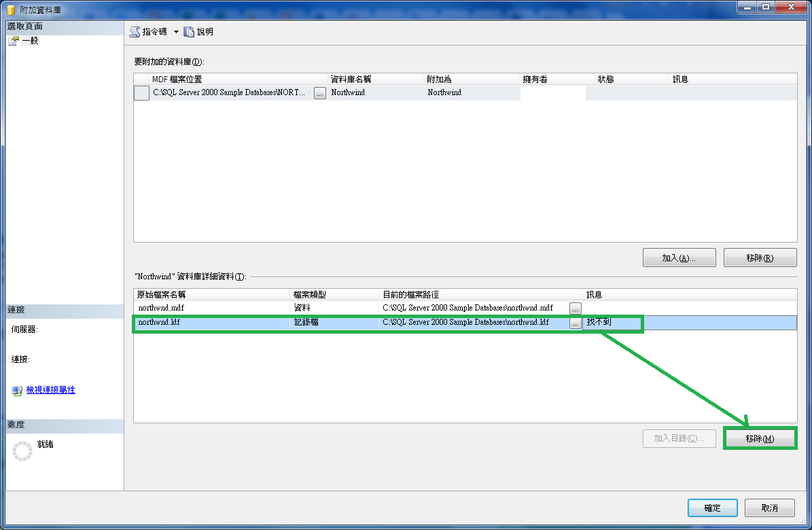812x530 pixels.
Task: Click the browse (...) button next to MDF 檔案位置
Action: coord(319,93)
